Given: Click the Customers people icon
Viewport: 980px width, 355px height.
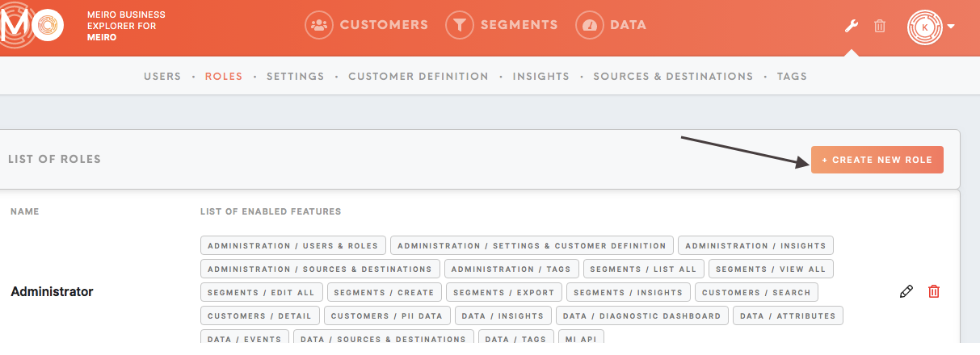Looking at the screenshot, I should pos(319,25).
